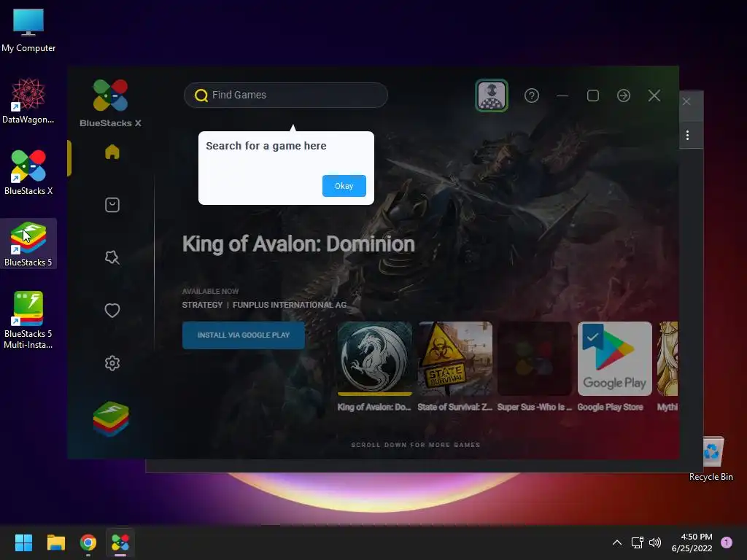The width and height of the screenshot is (747, 560).
Task: Select the DataWagon desktop shortcut
Action: 28,101
